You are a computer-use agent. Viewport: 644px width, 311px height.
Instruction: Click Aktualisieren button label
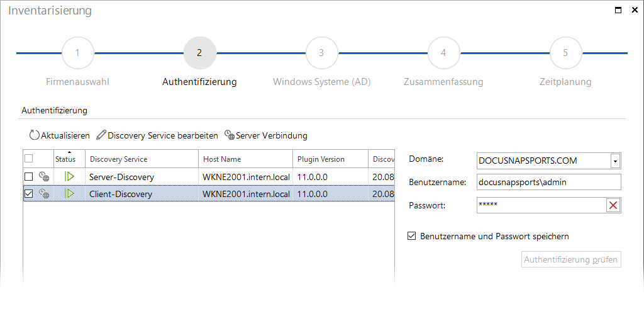[x=65, y=135]
